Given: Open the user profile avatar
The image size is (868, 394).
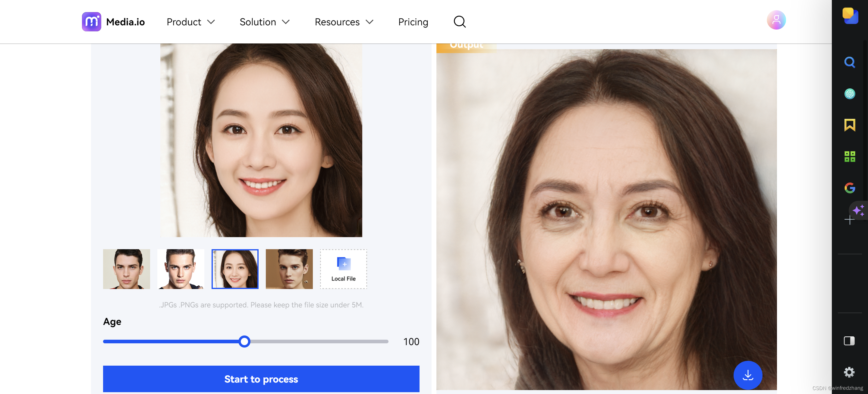Looking at the screenshot, I should pyautogui.click(x=776, y=20).
